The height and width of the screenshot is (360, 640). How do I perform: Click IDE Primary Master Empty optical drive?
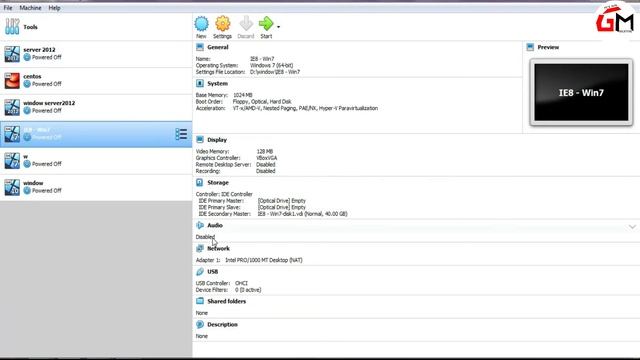click(x=282, y=201)
